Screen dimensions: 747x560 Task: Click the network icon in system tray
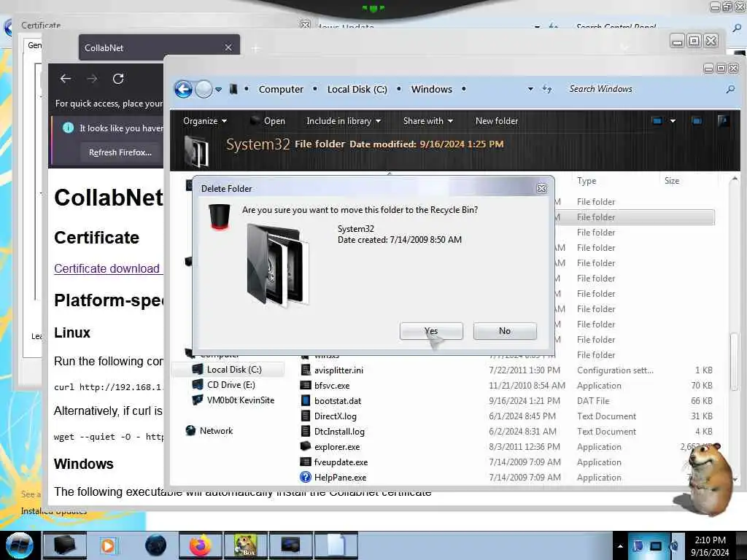[656, 545]
